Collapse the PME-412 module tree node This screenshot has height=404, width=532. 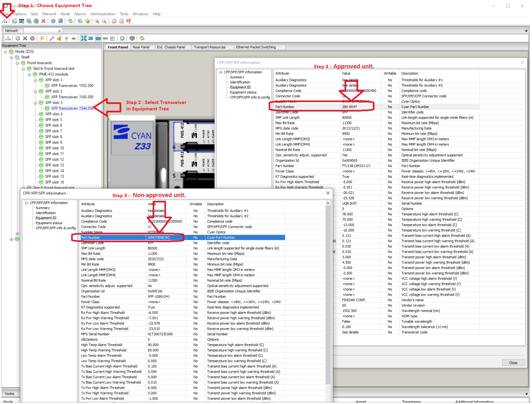click(29, 74)
